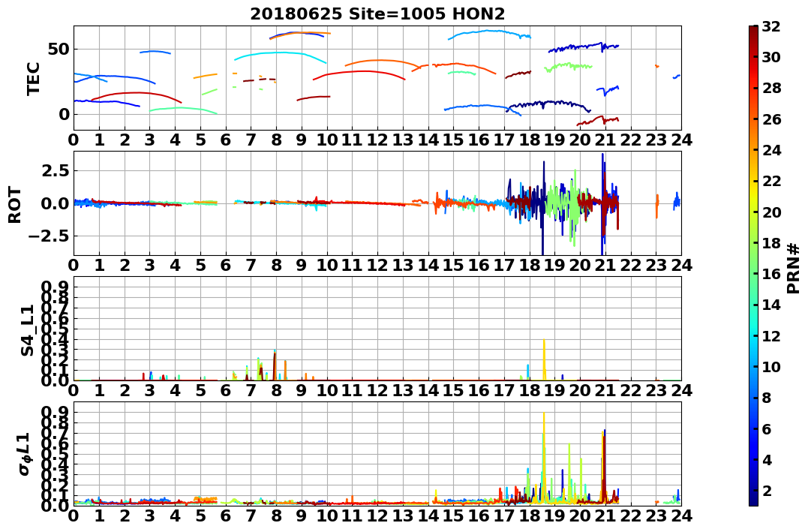808x532 pixels.
Task: Click the dark red top of the PRN colorbar
Action: point(753,31)
